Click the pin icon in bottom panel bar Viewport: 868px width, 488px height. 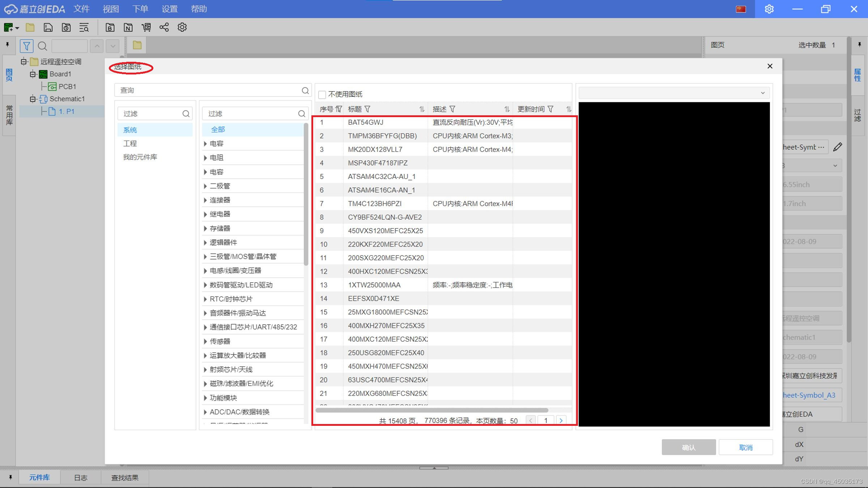point(10,477)
